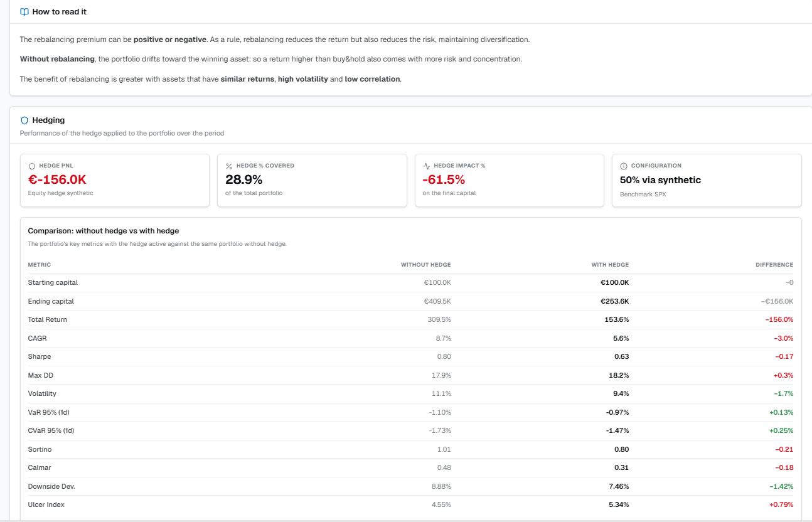Click the Sharpe row label

(40, 356)
